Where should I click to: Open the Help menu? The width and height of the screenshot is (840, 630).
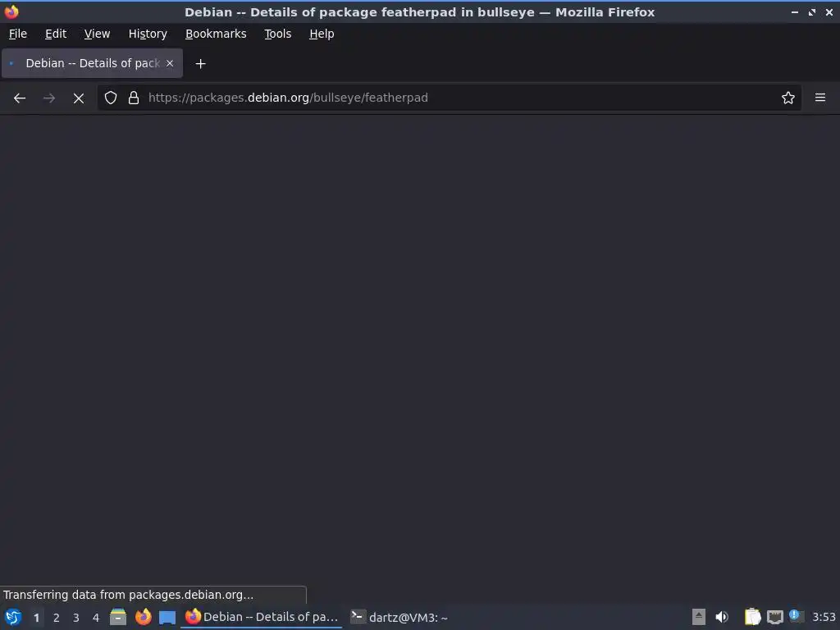coord(322,34)
